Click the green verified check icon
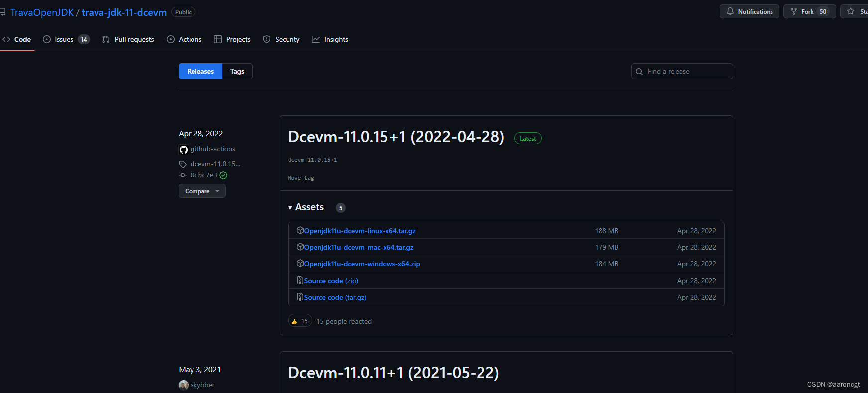The image size is (868, 393). [223, 175]
